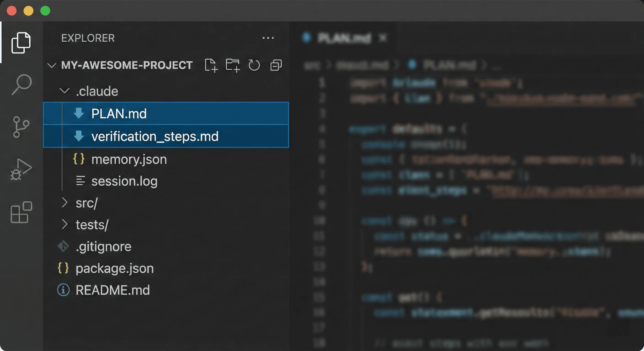The image size is (644, 351).
Task: Click the New File icon
Action: click(211, 65)
